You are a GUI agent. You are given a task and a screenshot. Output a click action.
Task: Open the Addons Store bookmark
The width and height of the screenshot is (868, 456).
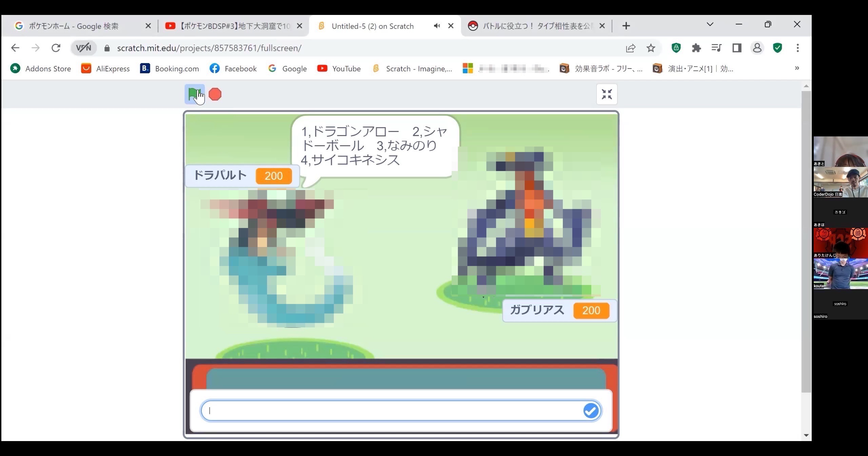click(x=41, y=69)
